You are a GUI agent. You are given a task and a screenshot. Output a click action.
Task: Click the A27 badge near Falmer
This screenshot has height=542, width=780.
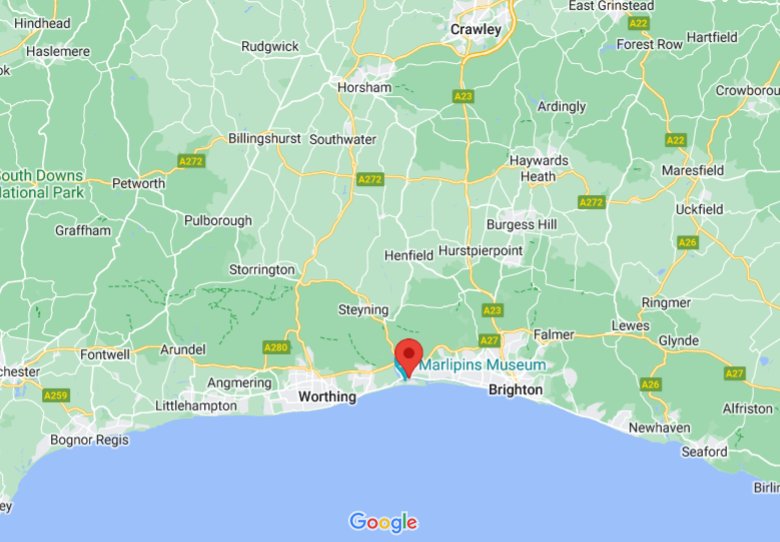[x=489, y=340]
